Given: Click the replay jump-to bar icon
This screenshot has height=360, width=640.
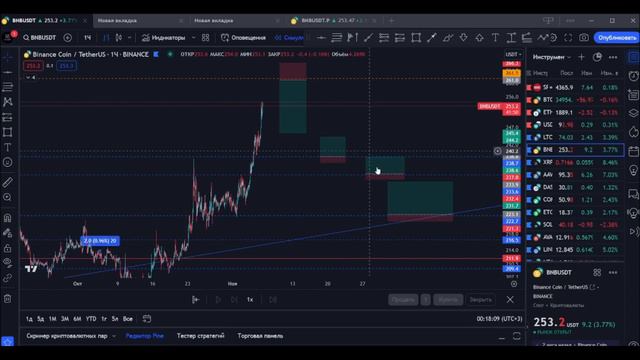Looking at the screenshot, I should (196, 300).
